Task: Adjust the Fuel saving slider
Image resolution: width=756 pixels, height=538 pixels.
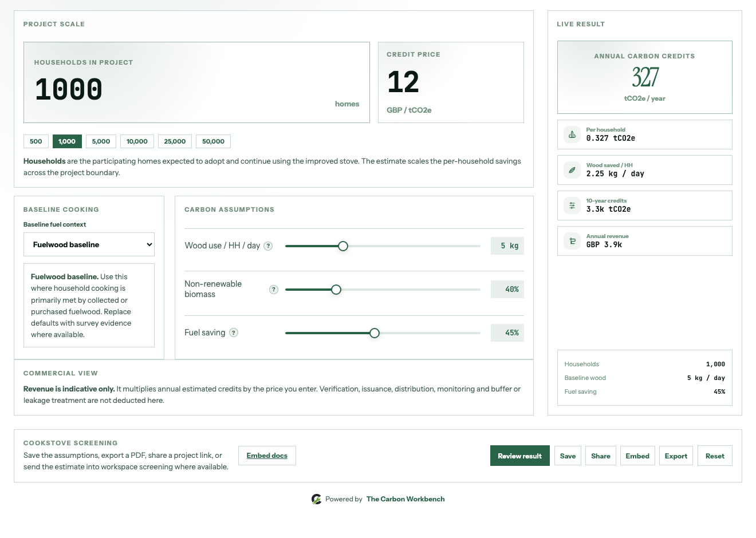Action: click(x=383, y=333)
